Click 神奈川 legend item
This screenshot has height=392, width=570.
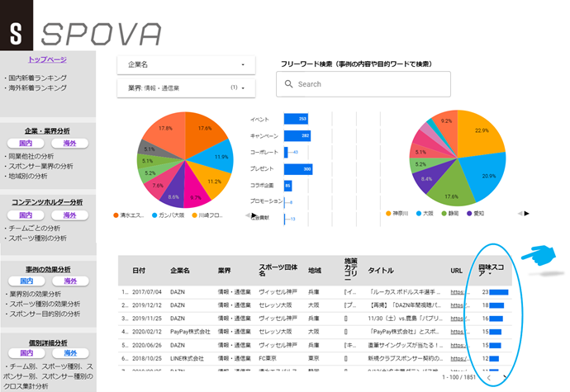(x=397, y=213)
